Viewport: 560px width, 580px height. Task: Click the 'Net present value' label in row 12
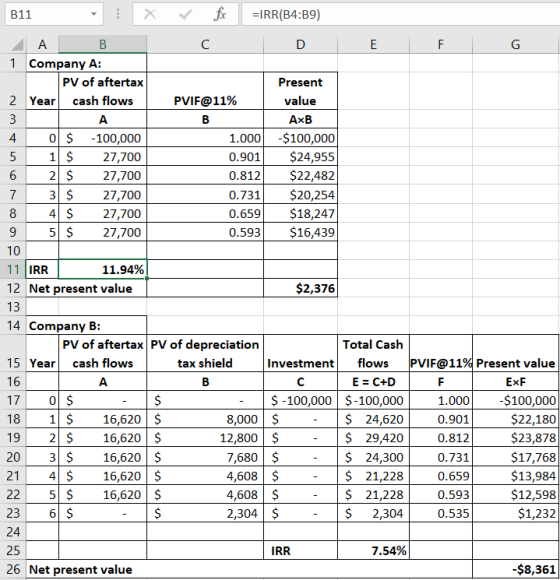[x=87, y=288]
